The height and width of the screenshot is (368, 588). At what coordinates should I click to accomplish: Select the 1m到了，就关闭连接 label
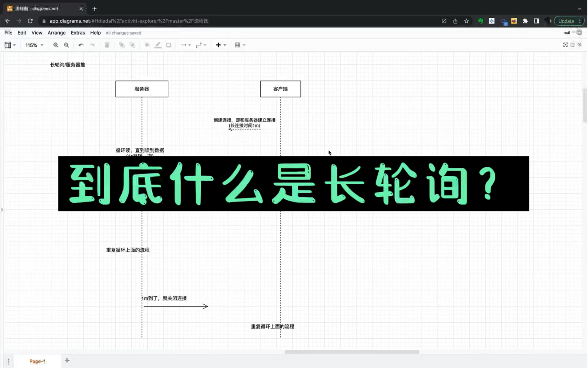click(164, 298)
